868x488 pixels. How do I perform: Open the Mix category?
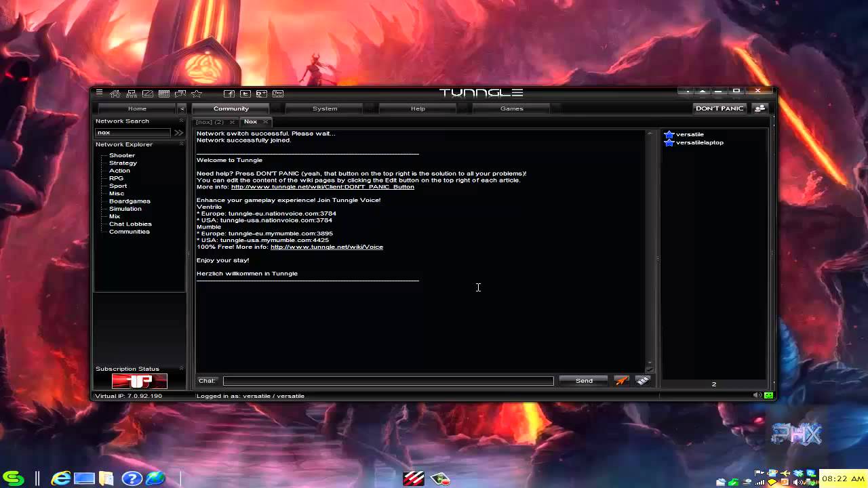pyautogui.click(x=115, y=216)
